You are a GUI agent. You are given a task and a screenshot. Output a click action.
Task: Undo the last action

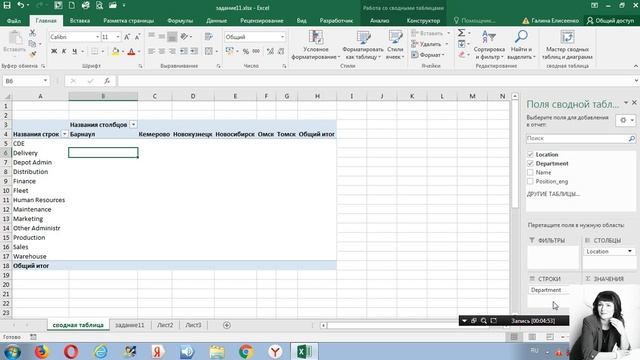tap(21, 5)
